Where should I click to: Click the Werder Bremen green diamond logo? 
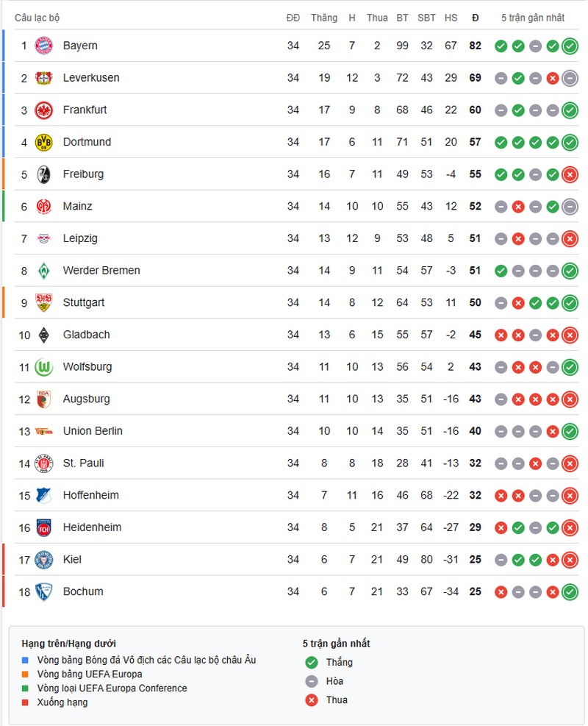[44, 271]
